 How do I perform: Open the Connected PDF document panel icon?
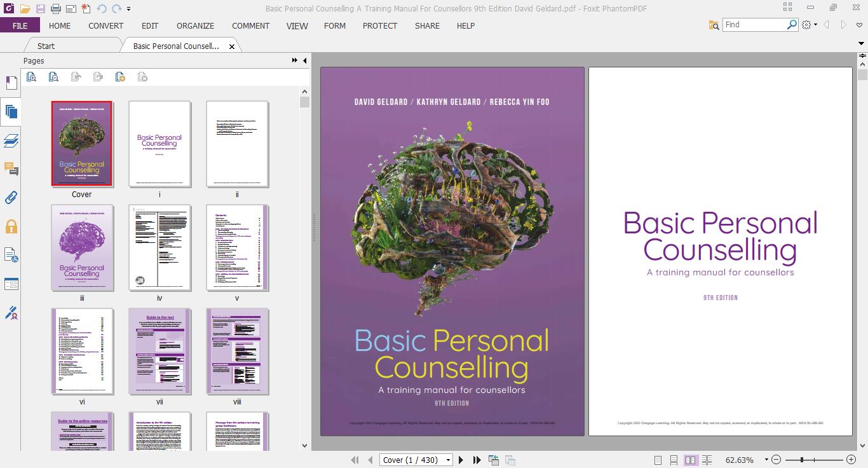point(11,255)
